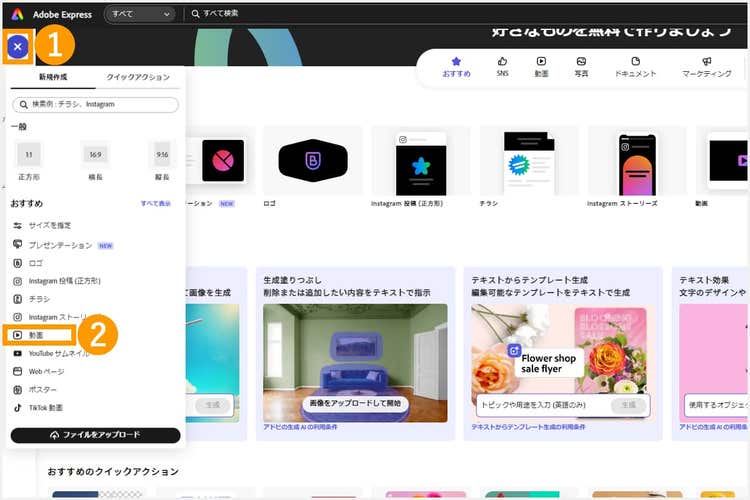Click the テキストからテンプレート生成 card title
The height and width of the screenshot is (500, 750).
pyautogui.click(x=529, y=280)
